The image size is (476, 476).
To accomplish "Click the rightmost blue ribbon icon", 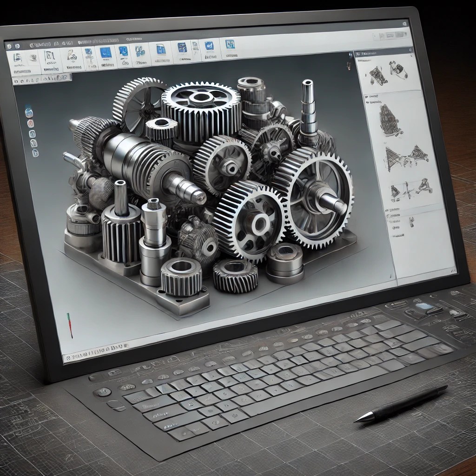I will click(x=230, y=44).
